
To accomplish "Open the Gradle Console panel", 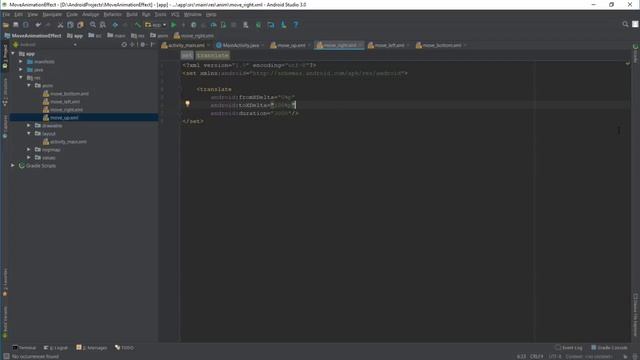I will coord(609,348).
